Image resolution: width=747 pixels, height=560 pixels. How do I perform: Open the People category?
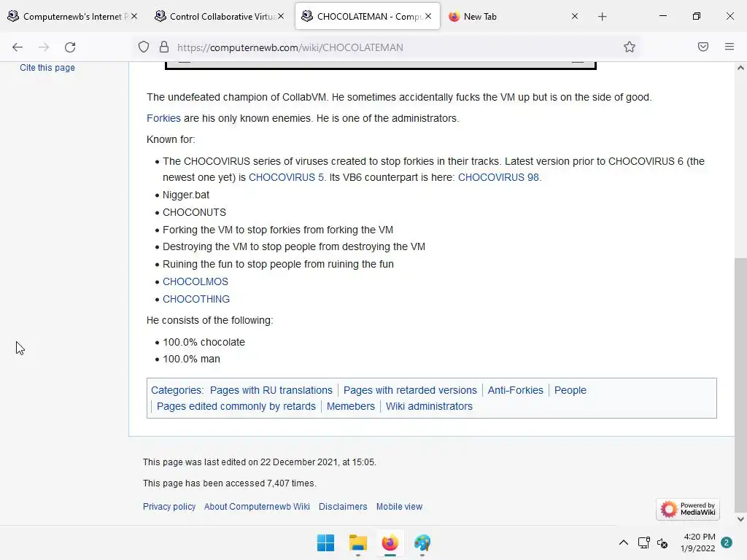(x=570, y=390)
